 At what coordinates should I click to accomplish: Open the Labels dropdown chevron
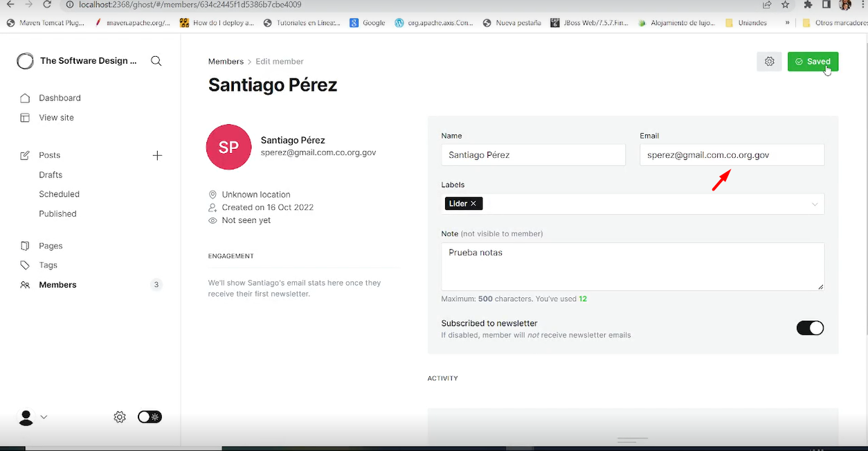(816, 204)
